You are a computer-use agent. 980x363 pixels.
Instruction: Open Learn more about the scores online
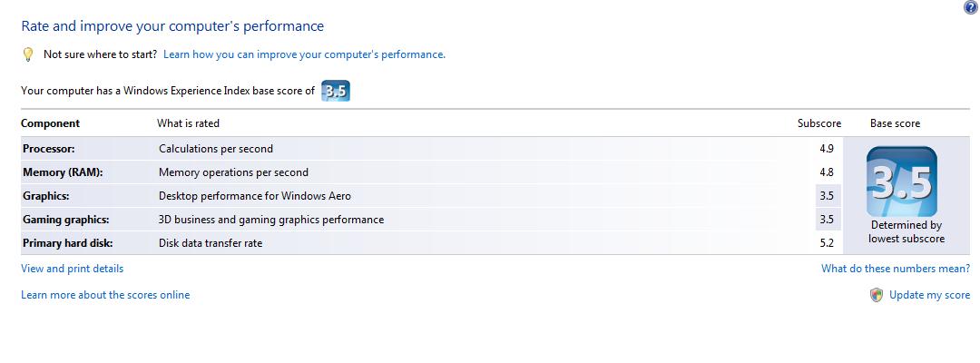click(105, 295)
